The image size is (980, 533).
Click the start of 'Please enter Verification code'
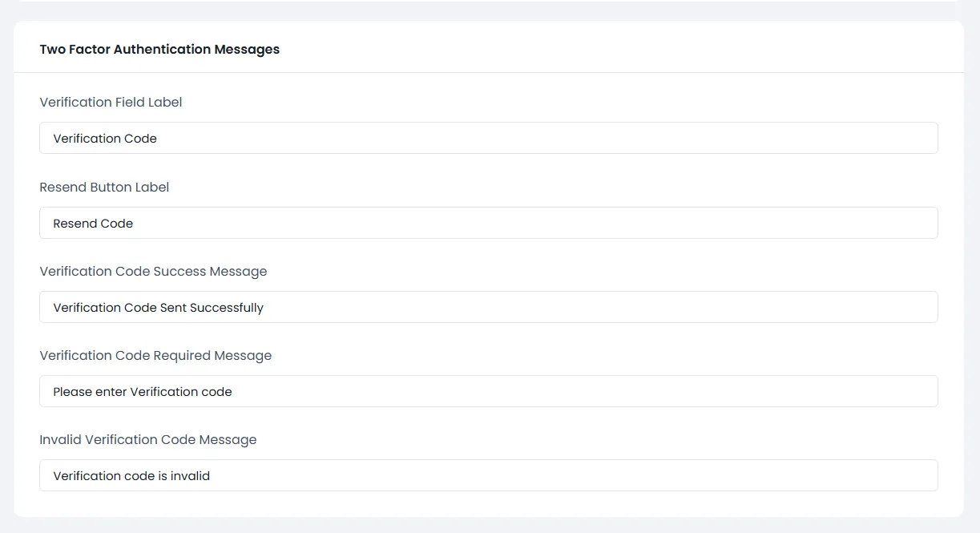click(54, 391)
